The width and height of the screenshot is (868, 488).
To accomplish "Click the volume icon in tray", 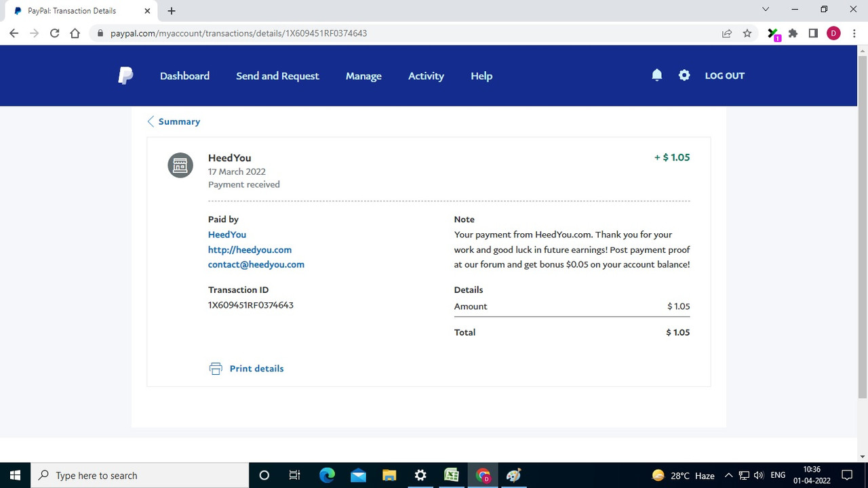I will pos(759,475).
